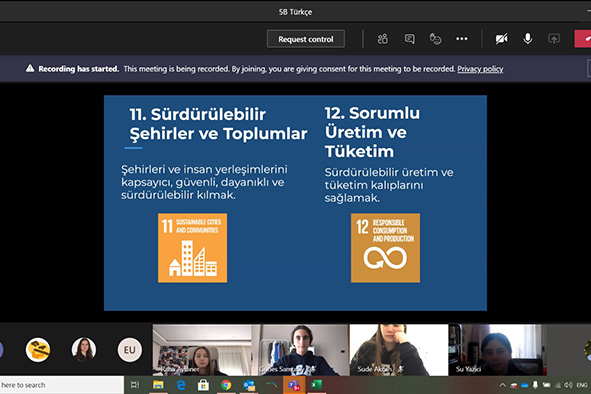Select Güneş's video tile
The height and width of the screenshot is (394, 591).
(300, 350)
